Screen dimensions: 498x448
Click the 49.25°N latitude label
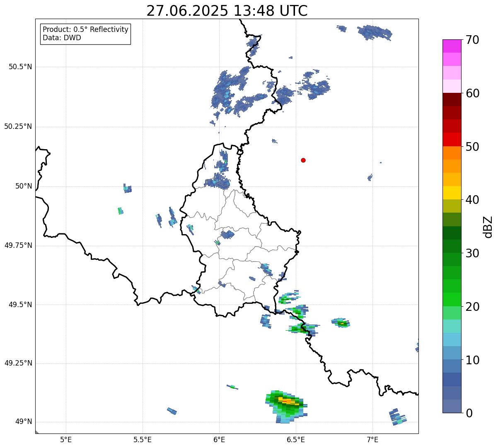[x=18, y=363]
